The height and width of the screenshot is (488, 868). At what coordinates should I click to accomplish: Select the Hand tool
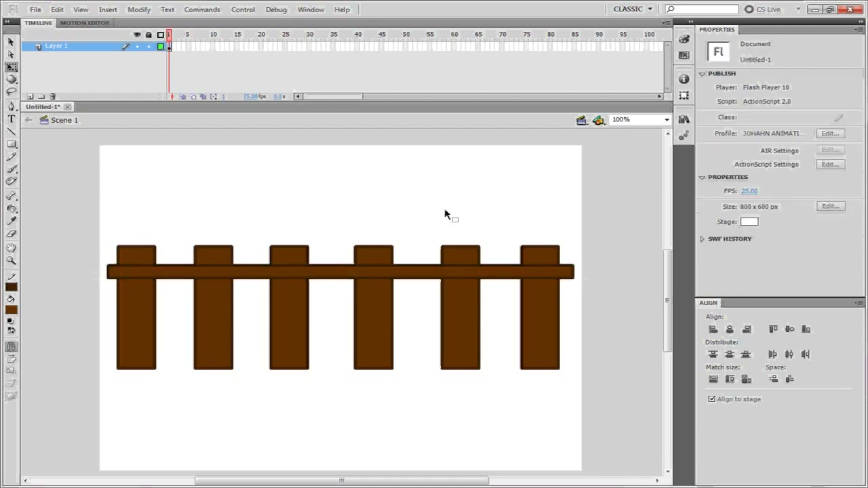pyautogui.click(x=11, y=248)
